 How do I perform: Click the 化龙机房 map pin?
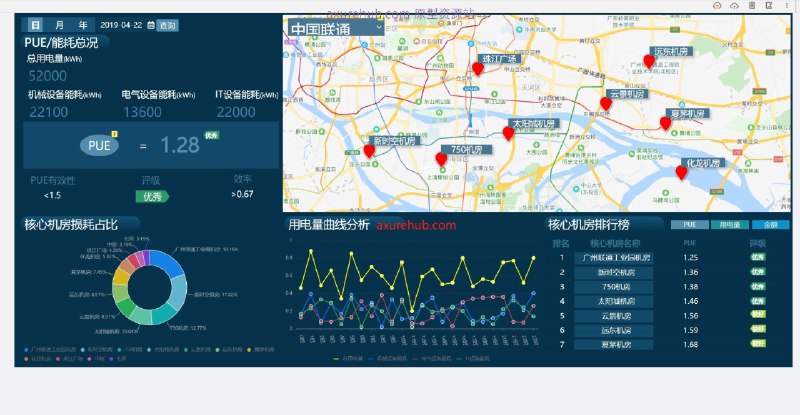681,173
